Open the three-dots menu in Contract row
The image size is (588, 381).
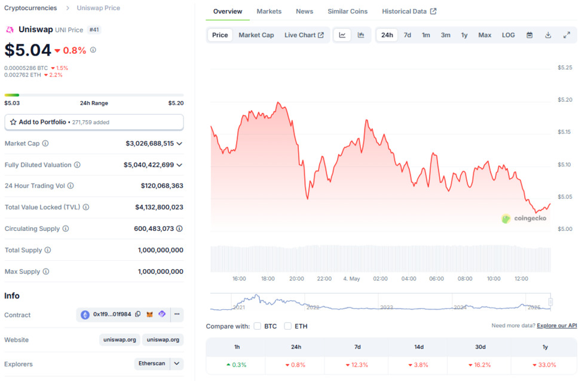[177, 314]
